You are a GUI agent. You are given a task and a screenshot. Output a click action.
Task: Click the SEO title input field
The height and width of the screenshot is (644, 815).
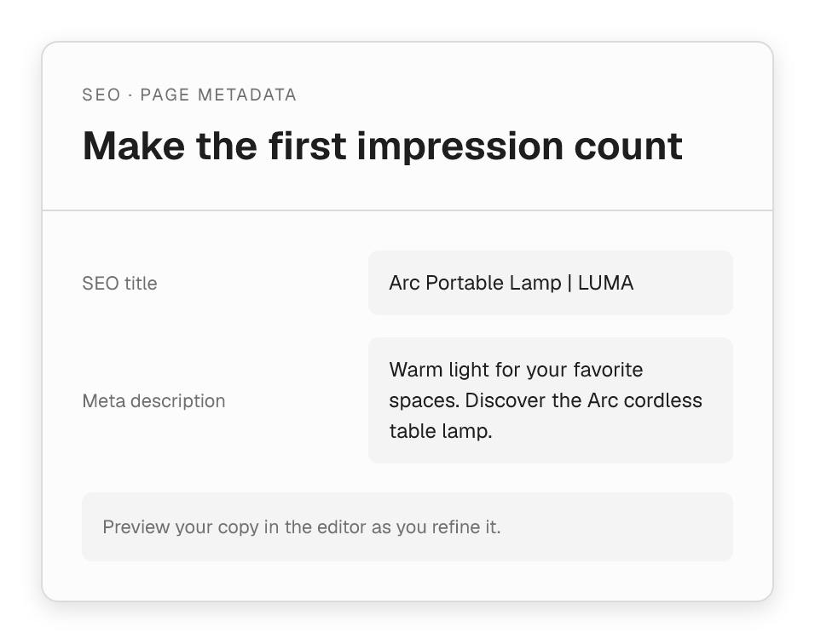coord(551,283)
